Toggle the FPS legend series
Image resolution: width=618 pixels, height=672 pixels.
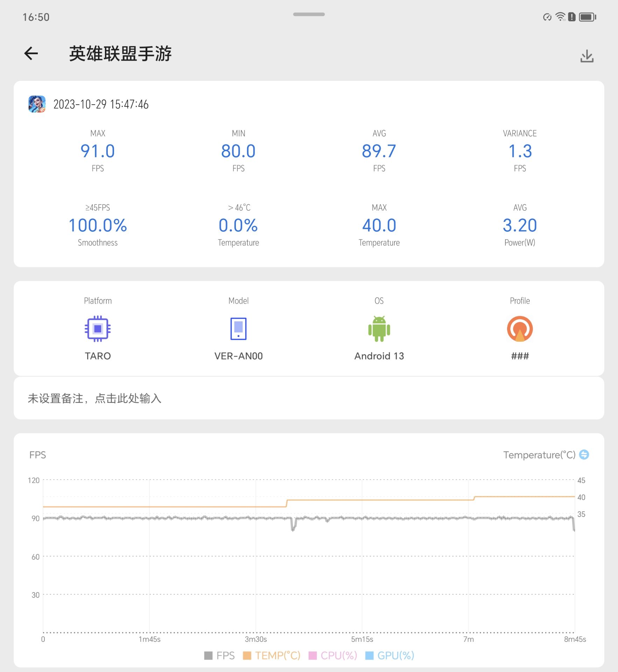[x=219, y=656]
